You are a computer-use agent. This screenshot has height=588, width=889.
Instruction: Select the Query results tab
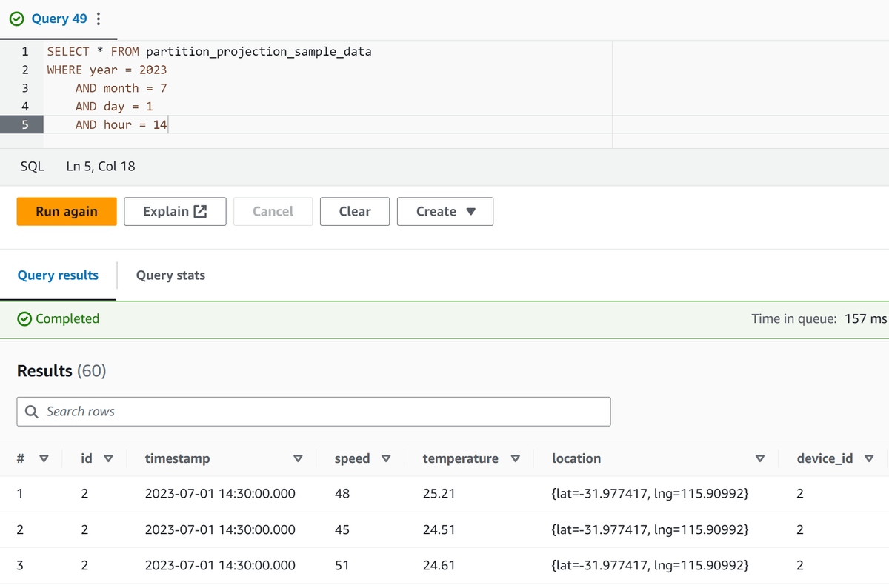coord(58,275)
